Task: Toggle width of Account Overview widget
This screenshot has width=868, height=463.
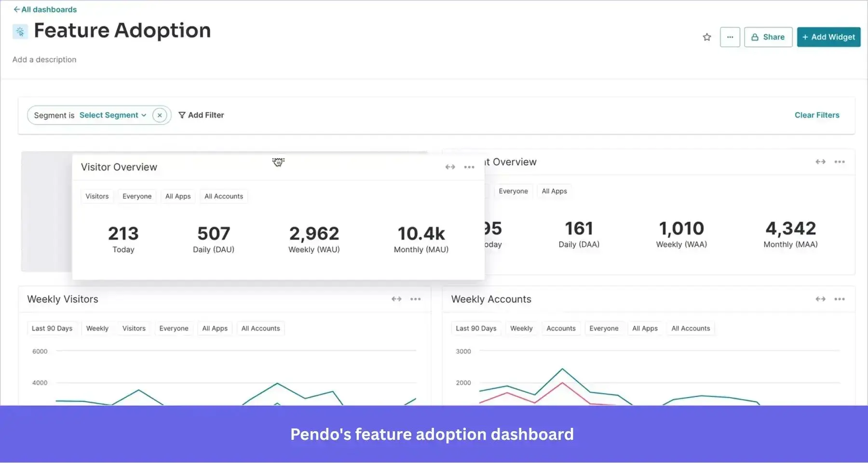Action: [x=821, y=162]
